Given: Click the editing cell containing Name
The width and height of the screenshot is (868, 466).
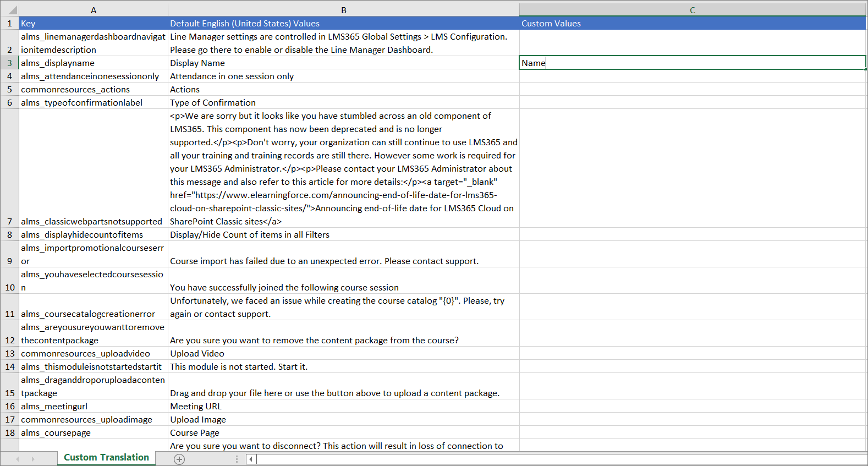Looking at the screenshot, I should pos(692,63).
